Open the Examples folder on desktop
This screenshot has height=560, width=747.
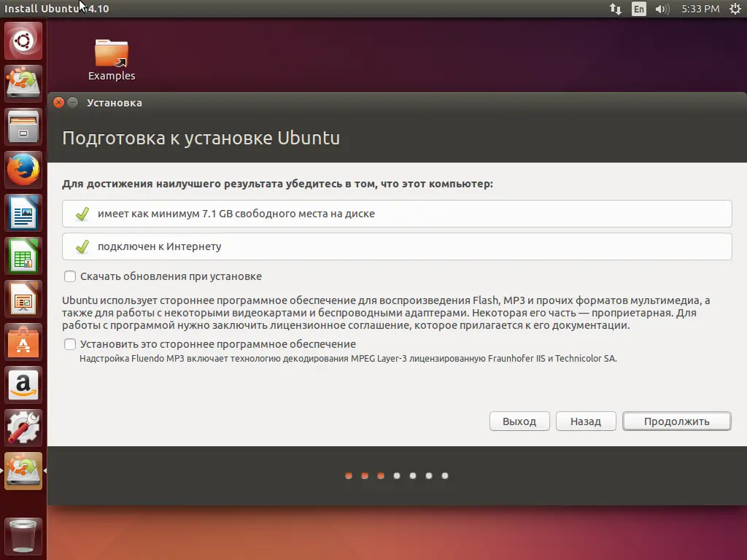pos(112,60)
